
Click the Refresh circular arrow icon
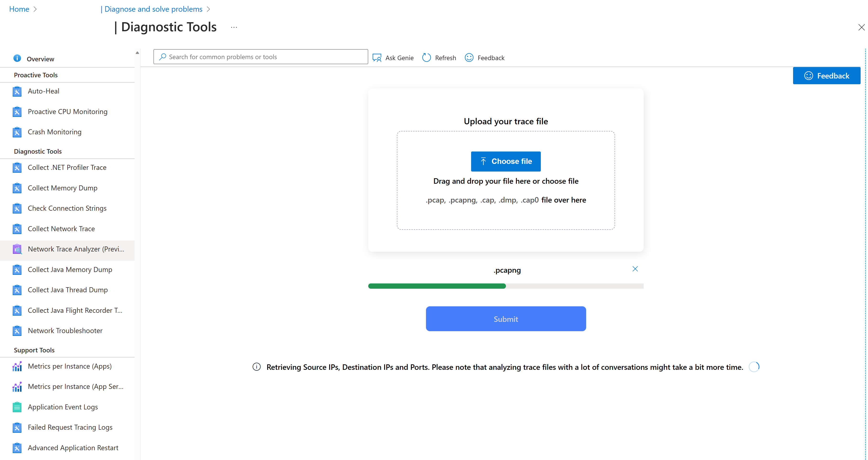point(426,57)
